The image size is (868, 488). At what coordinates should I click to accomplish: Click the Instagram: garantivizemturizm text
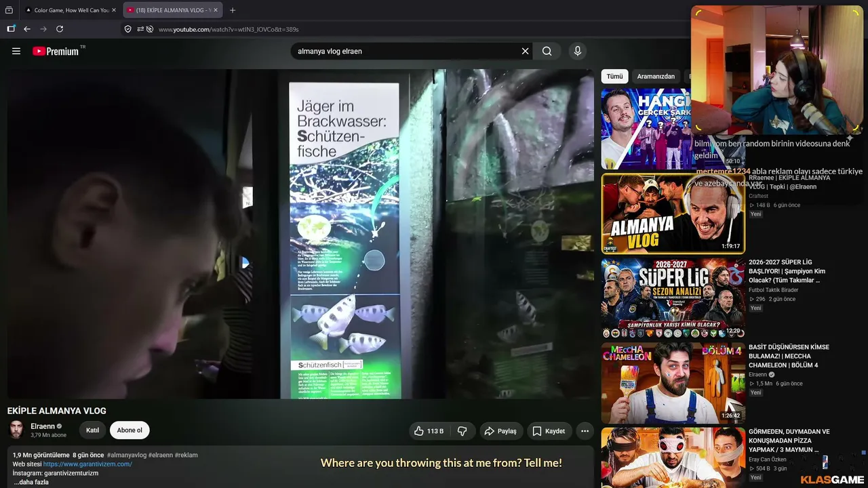coord(56,473)
